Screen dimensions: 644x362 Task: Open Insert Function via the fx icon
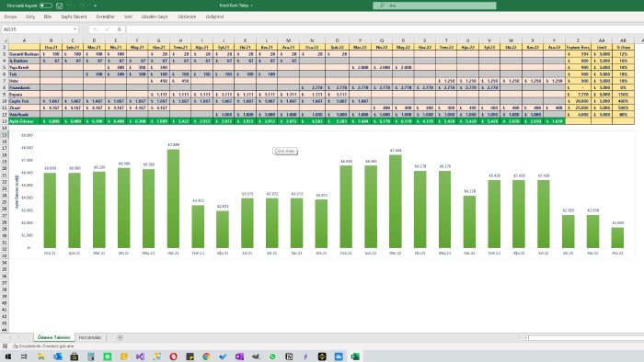click(x=119, y=29)
